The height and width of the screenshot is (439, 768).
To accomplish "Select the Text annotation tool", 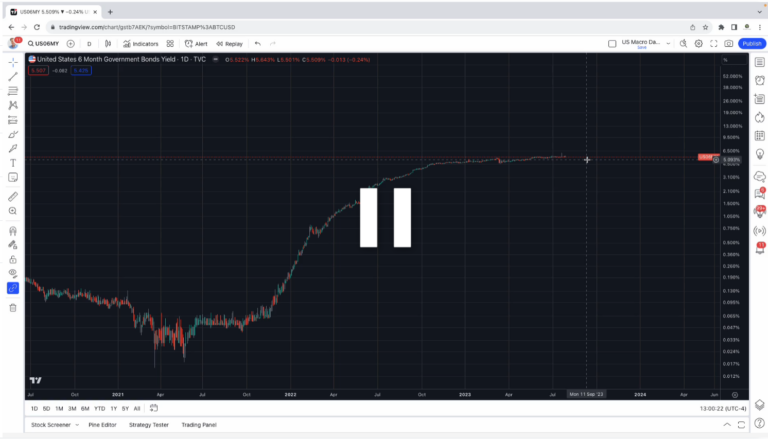I will coord(13,162).
